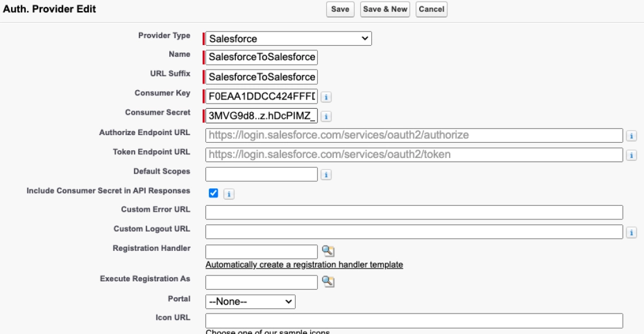644x334 pixels.
Task: Click the Registration Handler input field
Action: [x=261, y=252]
